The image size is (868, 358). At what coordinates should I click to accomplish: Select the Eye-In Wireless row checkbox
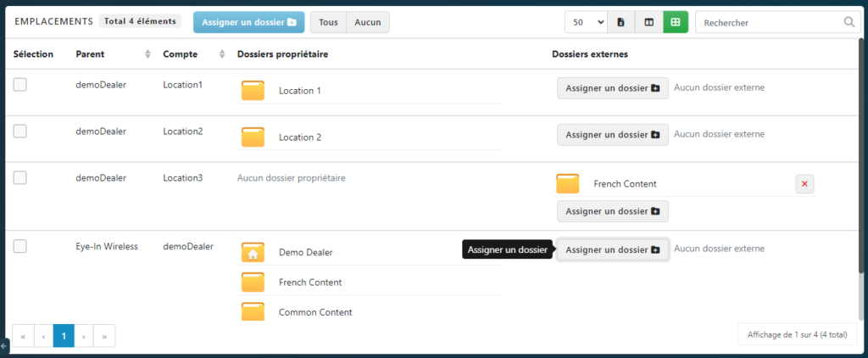(x=20, y=246)
